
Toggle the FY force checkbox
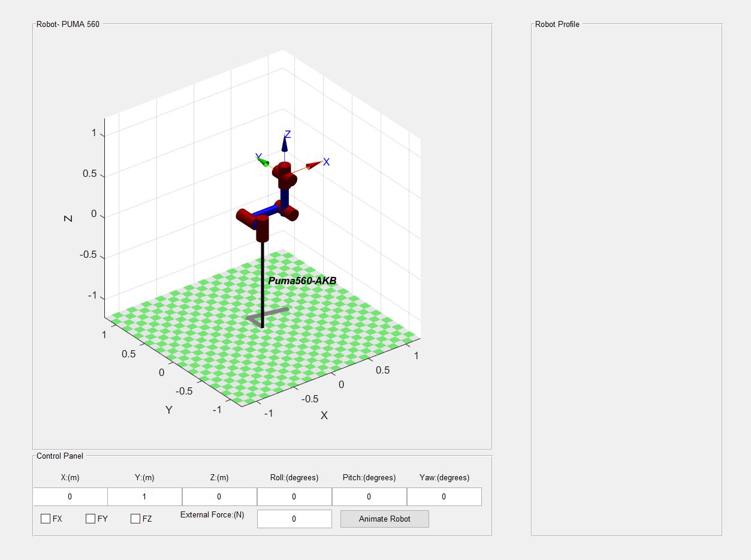(x=91, y=519)
